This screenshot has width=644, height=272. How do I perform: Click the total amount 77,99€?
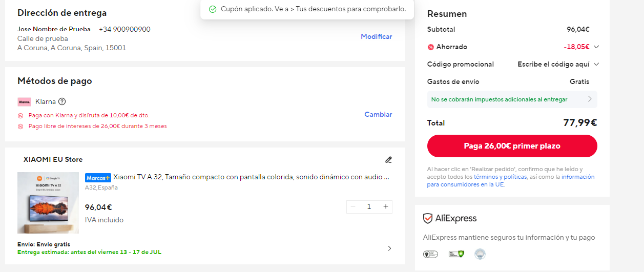pos(580,123)
